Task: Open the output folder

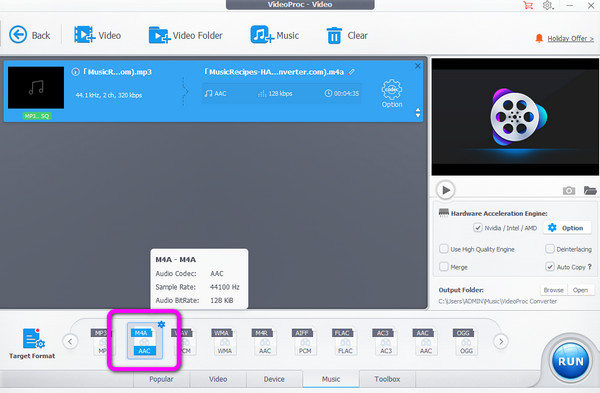Action: 580,290
